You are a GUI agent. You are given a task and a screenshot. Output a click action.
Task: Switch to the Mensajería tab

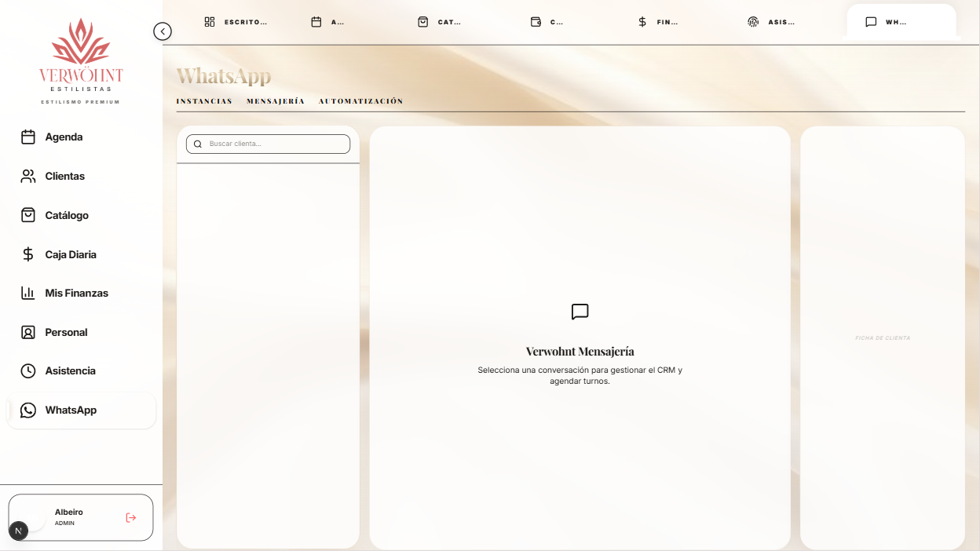click(276, 101)
